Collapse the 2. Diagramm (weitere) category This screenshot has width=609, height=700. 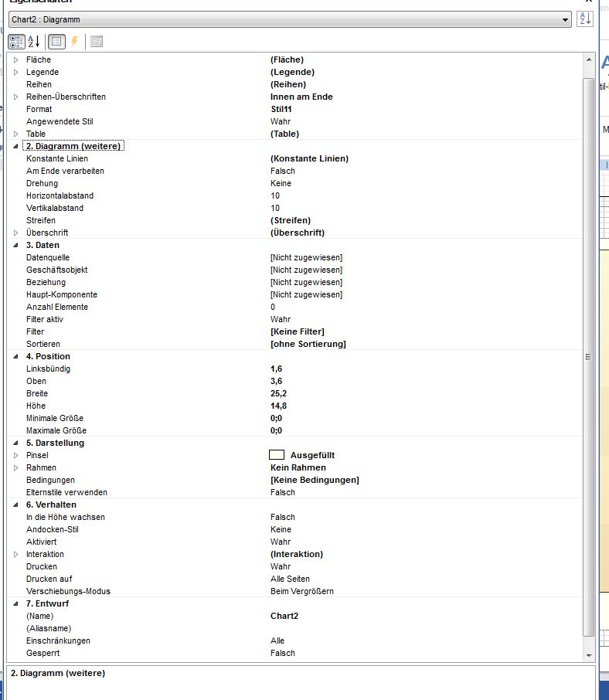[x=15, y=147]
